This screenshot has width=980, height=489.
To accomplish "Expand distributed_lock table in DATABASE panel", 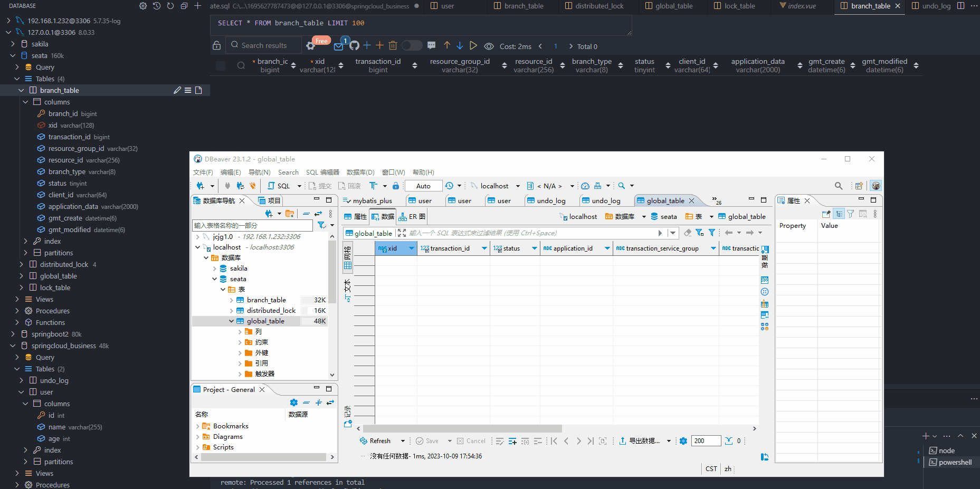I will (21, 264).
